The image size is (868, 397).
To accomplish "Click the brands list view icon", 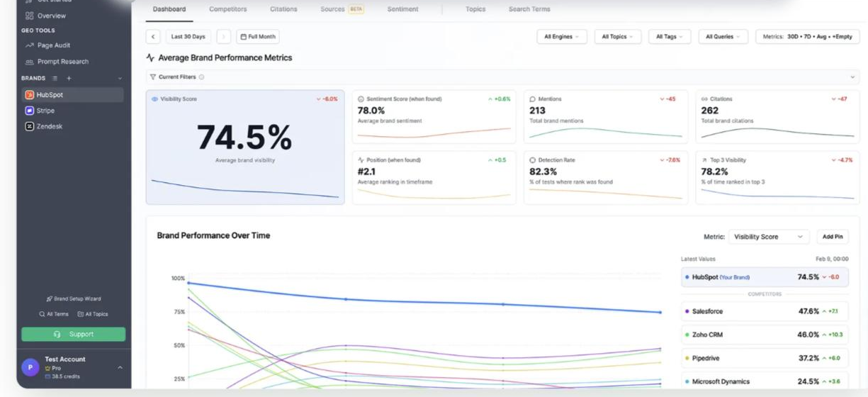I will (55, 78).
